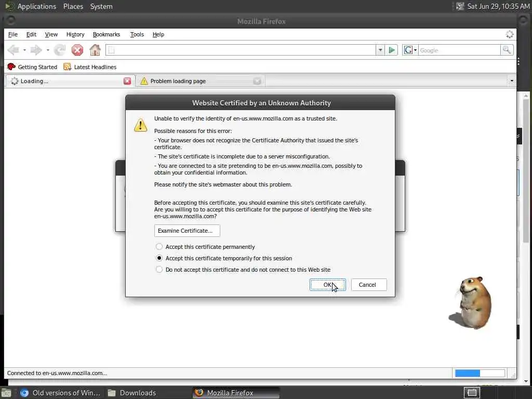
Task: Open the Edit menu
Action: 31,34
